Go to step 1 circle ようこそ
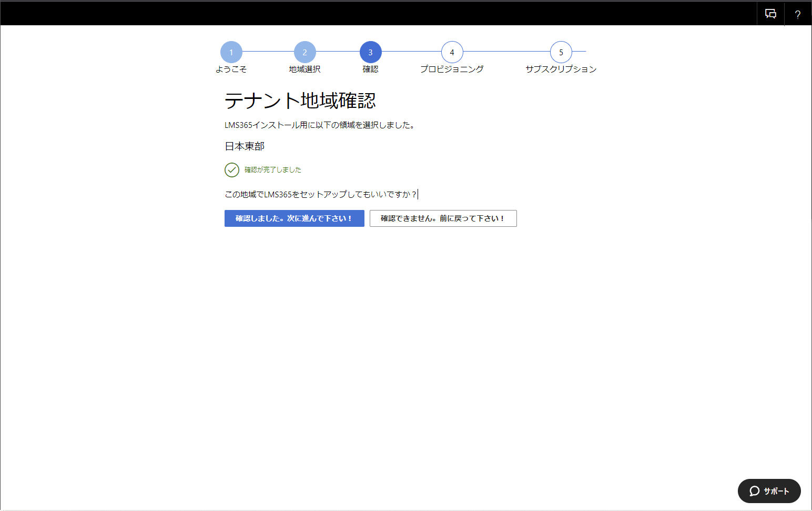The height and width of the screenshot is (511, 812). pyautogui.click(x=231, y=52)
